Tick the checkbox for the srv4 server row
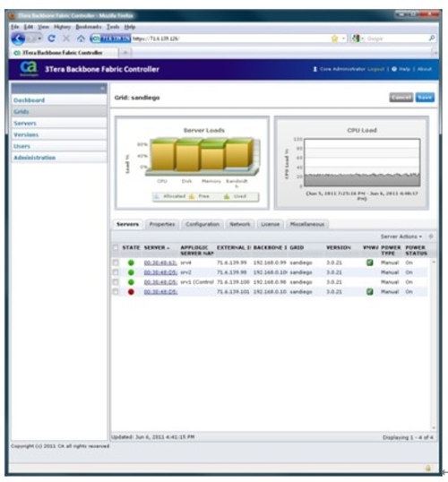Screen dimensions: 448x482 116,263
